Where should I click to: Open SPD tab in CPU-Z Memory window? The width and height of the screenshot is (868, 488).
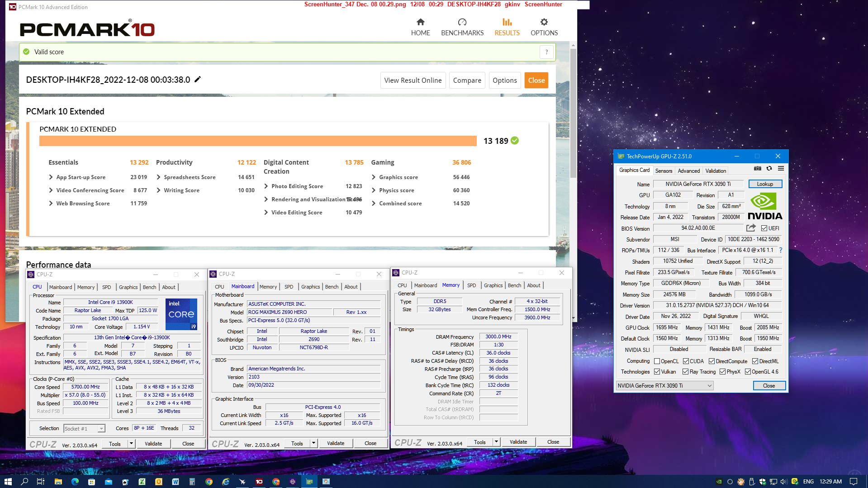click(x=471, y=285)
